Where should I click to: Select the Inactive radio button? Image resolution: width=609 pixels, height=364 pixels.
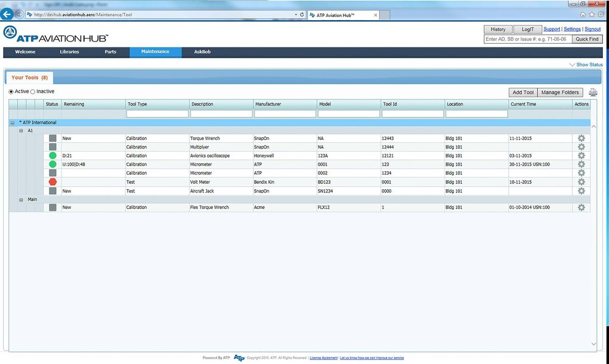(33, 92)
